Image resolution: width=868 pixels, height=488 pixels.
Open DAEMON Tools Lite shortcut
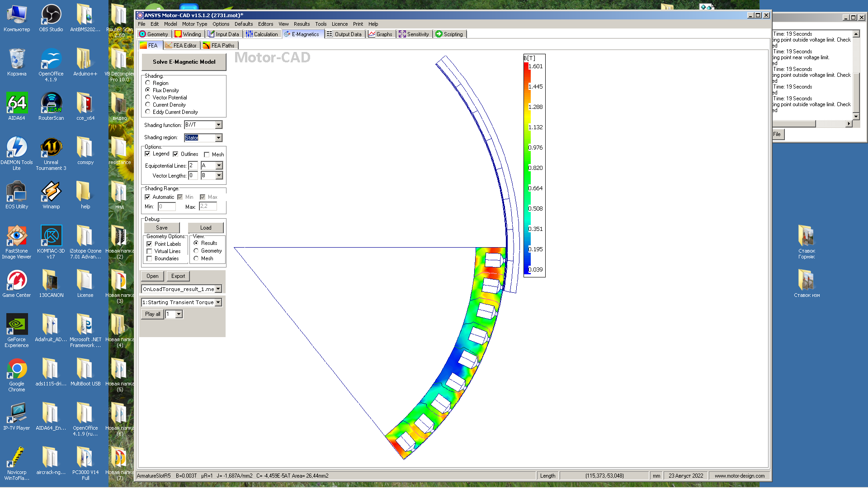coord(17,154)
